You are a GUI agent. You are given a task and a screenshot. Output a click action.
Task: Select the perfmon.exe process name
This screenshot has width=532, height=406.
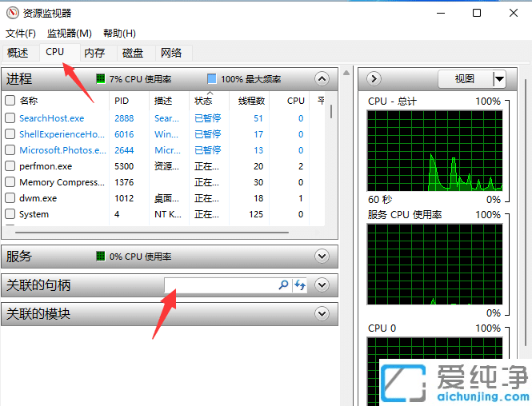(x=46, y=166)
